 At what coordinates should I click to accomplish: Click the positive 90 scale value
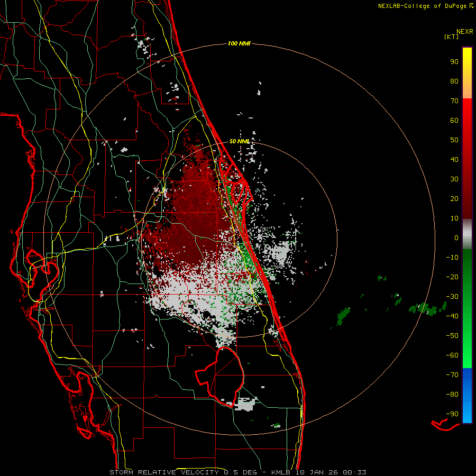tap(454, 62)
